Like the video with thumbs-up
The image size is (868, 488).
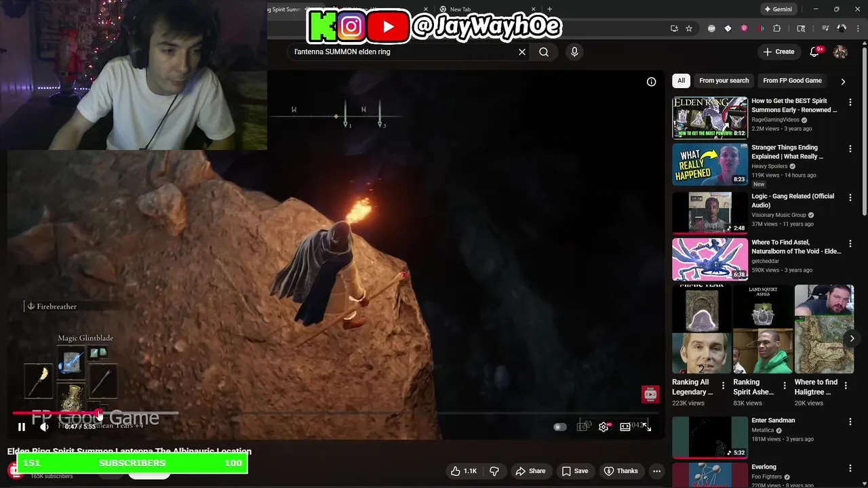click(464, 471)
